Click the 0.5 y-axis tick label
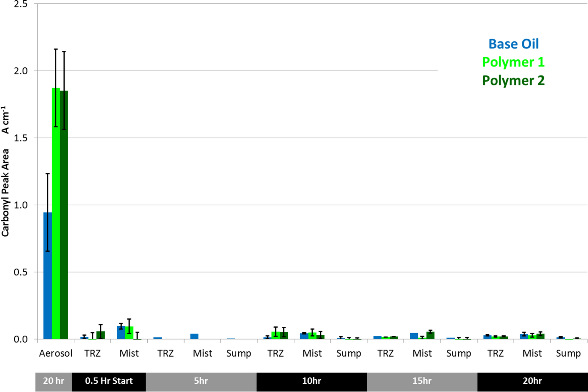Viewport: 588px width, 392px height. pos(21,272)
